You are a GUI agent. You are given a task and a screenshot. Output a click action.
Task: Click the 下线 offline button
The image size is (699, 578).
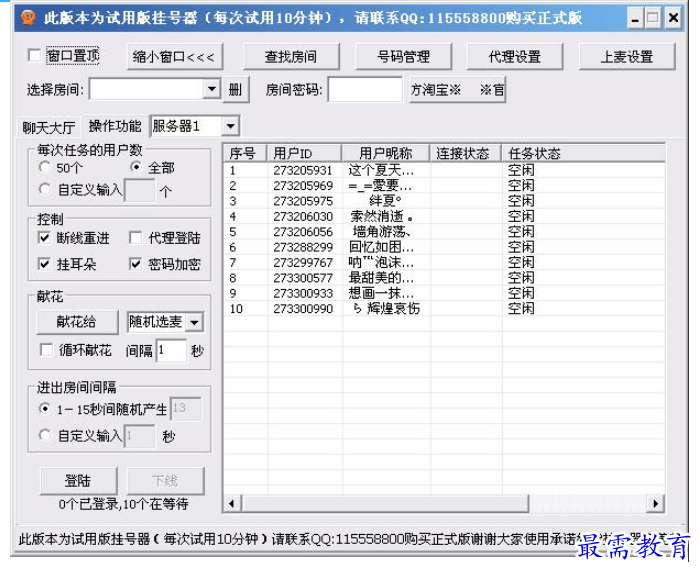point(166,480)
